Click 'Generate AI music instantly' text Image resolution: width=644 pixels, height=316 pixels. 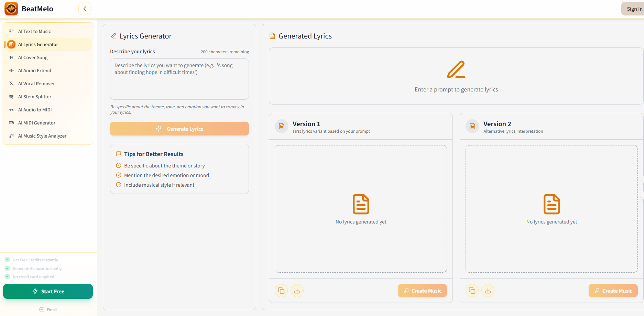click(x=37, y=269)
